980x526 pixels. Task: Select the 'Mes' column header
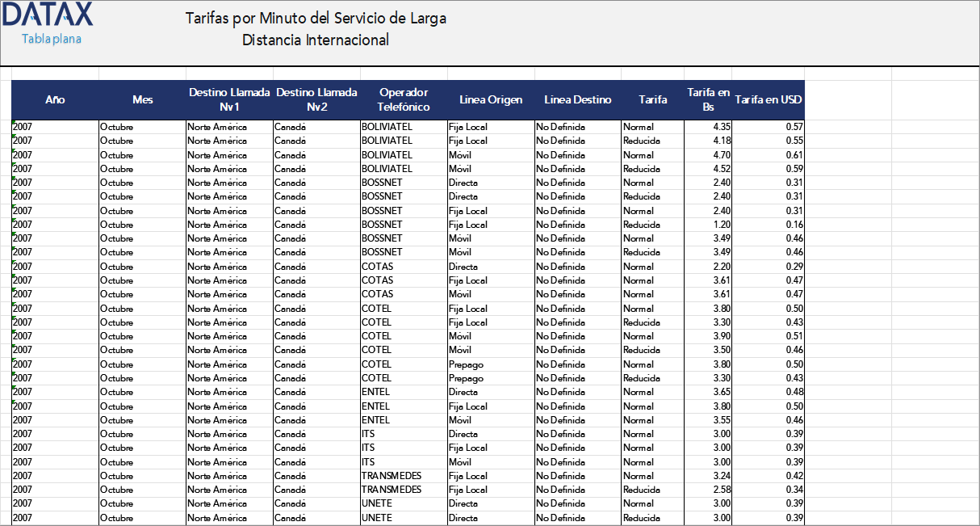tap(142, 99)
